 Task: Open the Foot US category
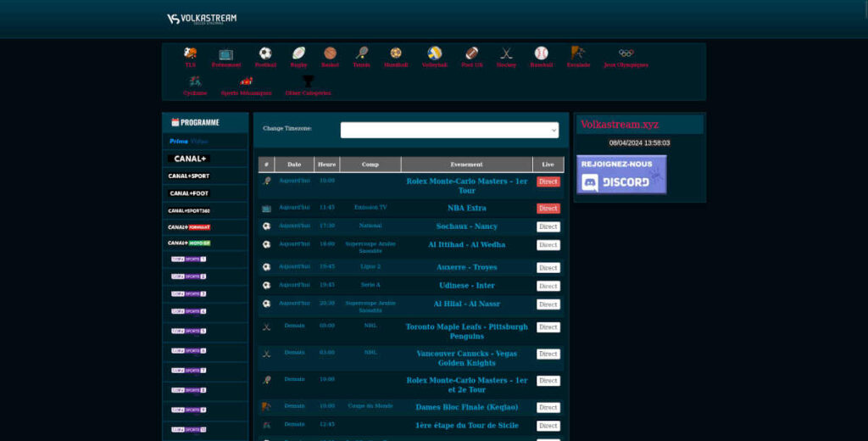pyautogui.click(x=471, y=53)
